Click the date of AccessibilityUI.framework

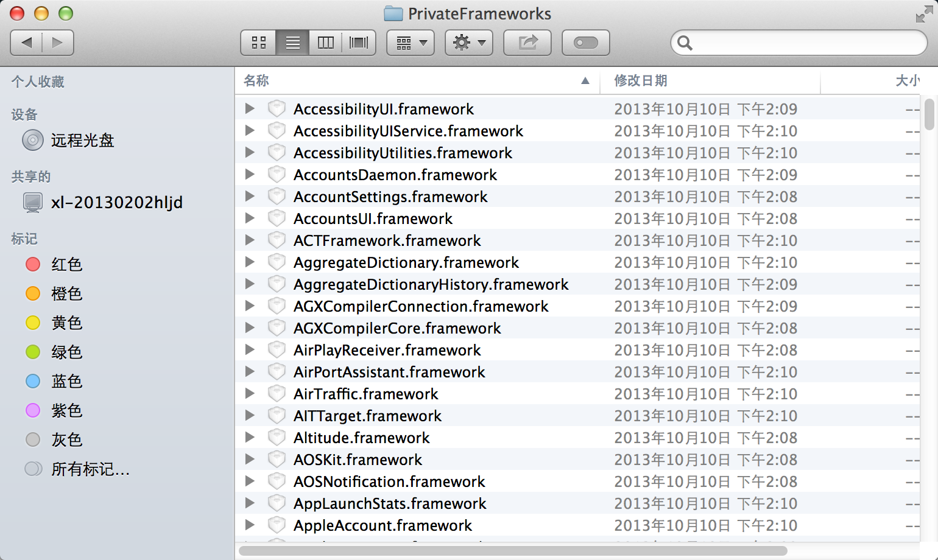point(705,109)
